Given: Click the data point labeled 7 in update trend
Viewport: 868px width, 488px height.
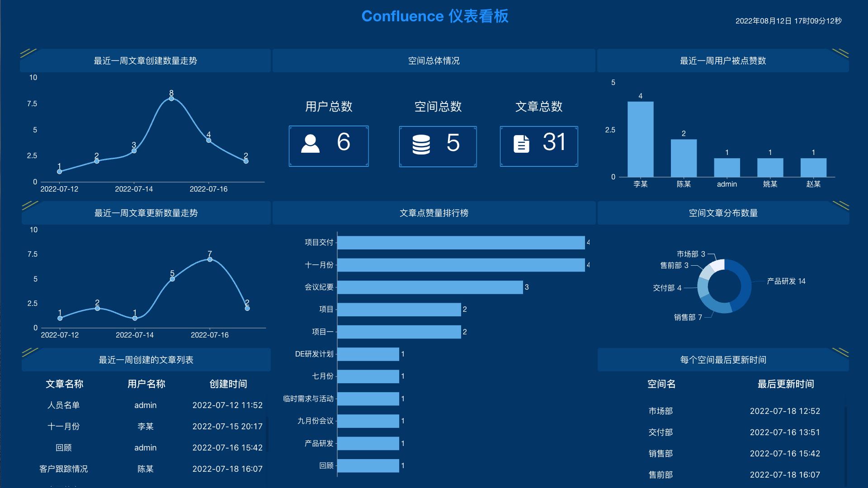Looking at the screenshot, I should pyautogui.click(x=209, y=261).
